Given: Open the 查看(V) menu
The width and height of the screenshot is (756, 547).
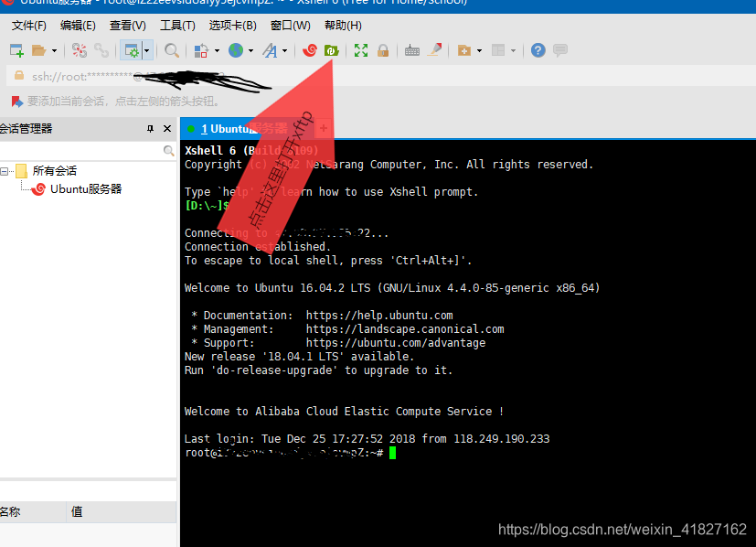Looking at the screenshot, I should tap(127, 26).
